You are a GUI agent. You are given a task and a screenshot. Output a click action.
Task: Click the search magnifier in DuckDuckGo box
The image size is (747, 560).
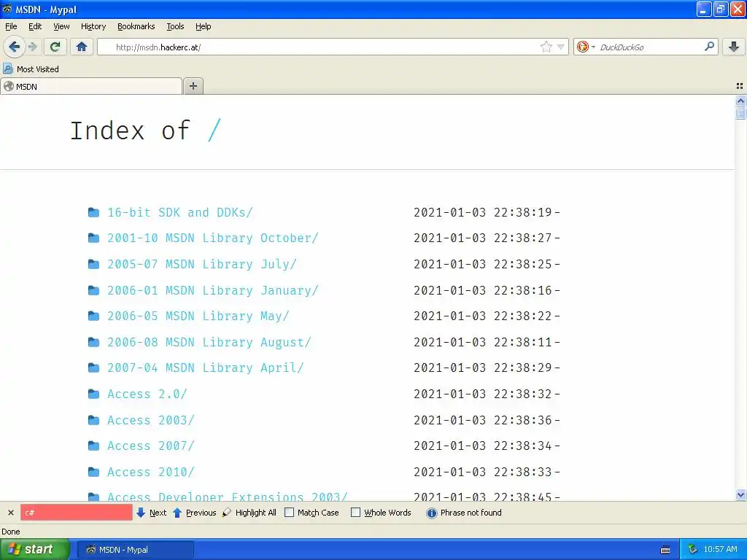tap(709, 47)
